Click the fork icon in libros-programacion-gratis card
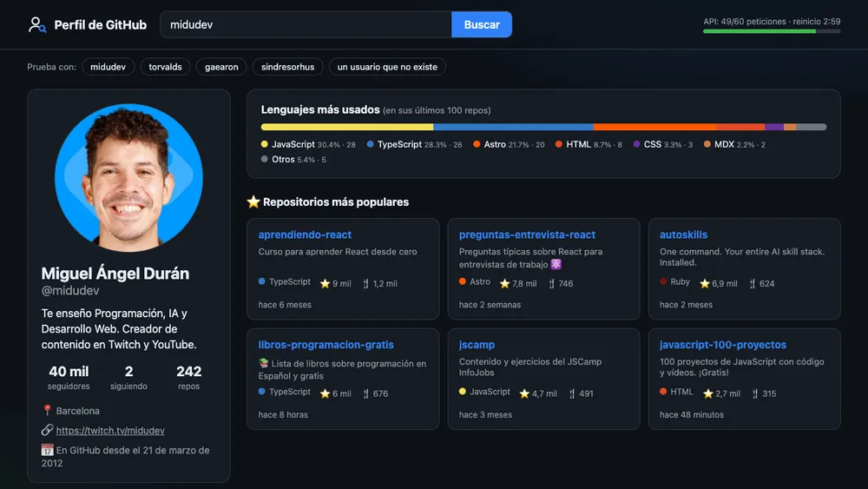This screenshot has width=868, height=489. pyautogui.click(x=366, y=393)
